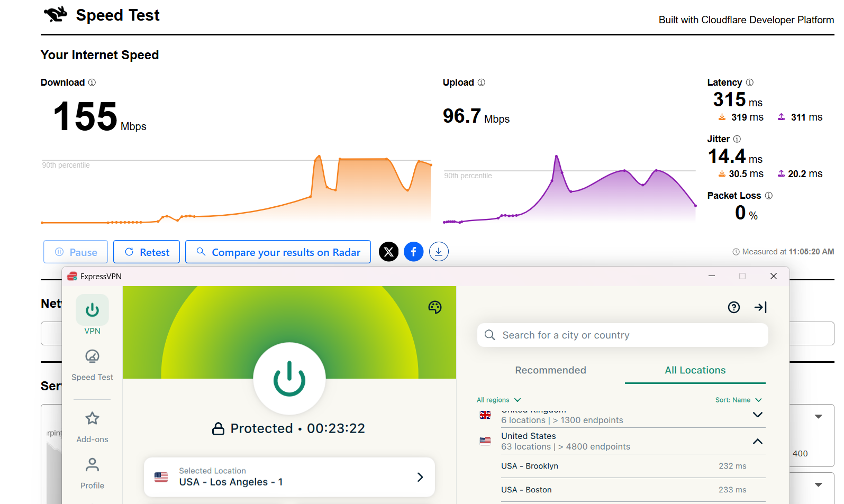Toggle the ExpressVPN power connection button
Viewport: 844px width, 504px height.
(x=289, y=379)
